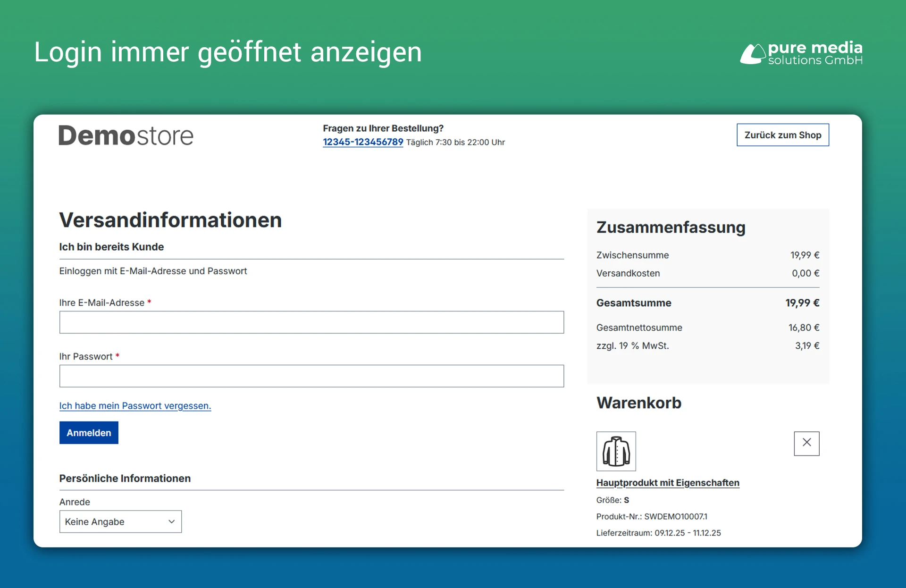The image size is (906, 588).
Task: Click the 'Fragen zu Ihrer Bestellung?' text
Action: [383, 128]
